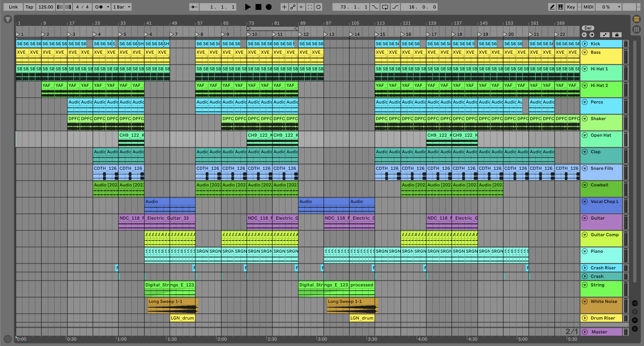Toggle the Automation Arm button

[293, 7]
